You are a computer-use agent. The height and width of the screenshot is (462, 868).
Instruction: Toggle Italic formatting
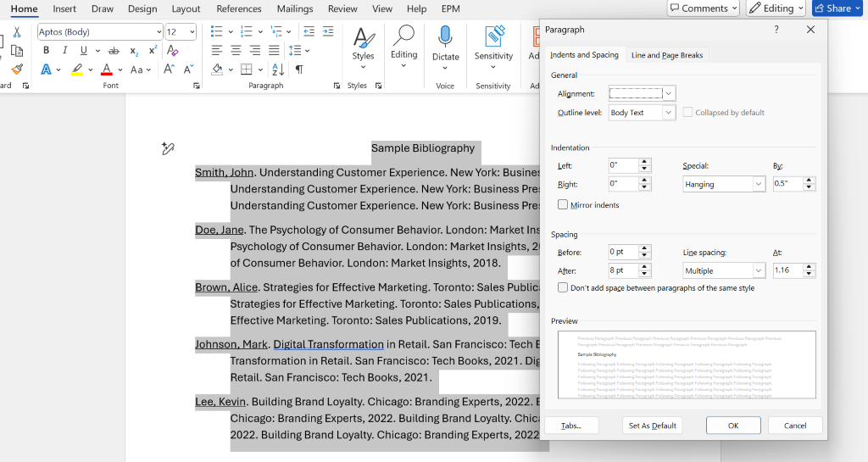pyautogui.click(x=64, y=50)
